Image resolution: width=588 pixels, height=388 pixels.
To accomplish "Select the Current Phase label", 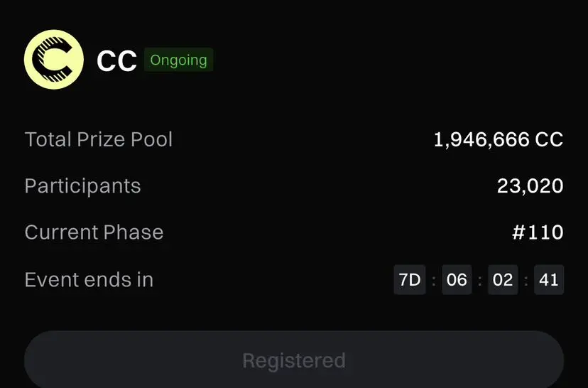I will [94, 232].
